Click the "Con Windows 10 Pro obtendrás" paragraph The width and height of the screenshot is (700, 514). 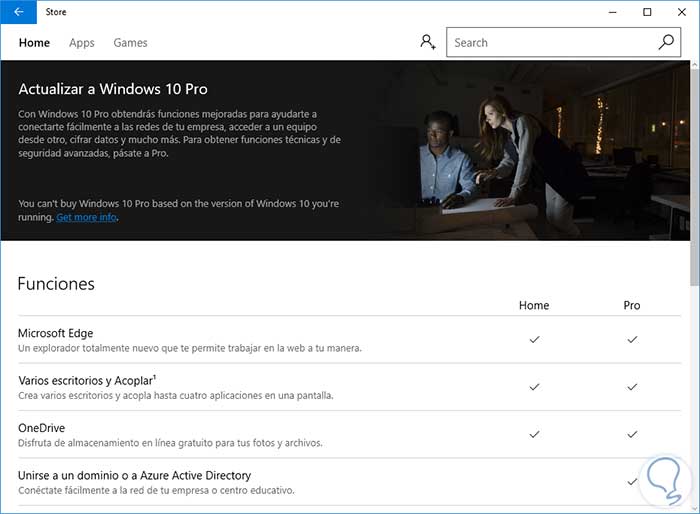pos(179,134)
